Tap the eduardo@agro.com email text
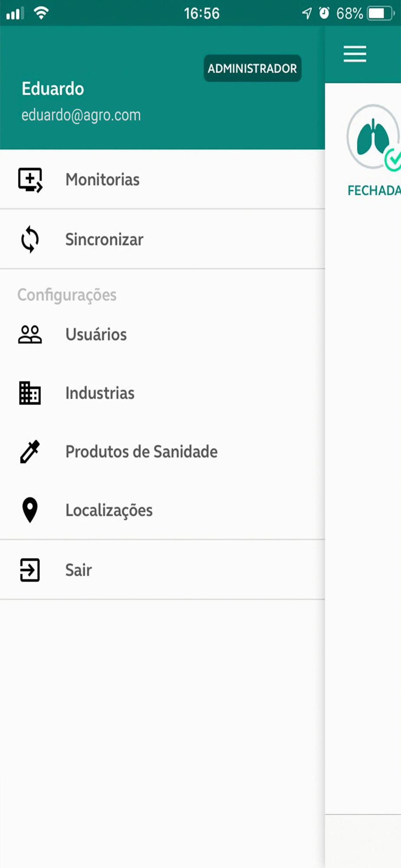 coord(81,115)
